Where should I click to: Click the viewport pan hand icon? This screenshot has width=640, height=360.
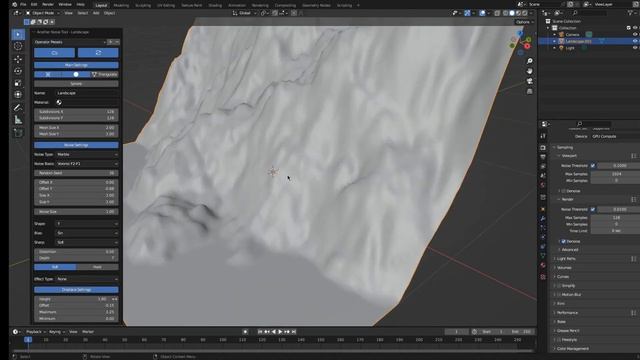529,71
